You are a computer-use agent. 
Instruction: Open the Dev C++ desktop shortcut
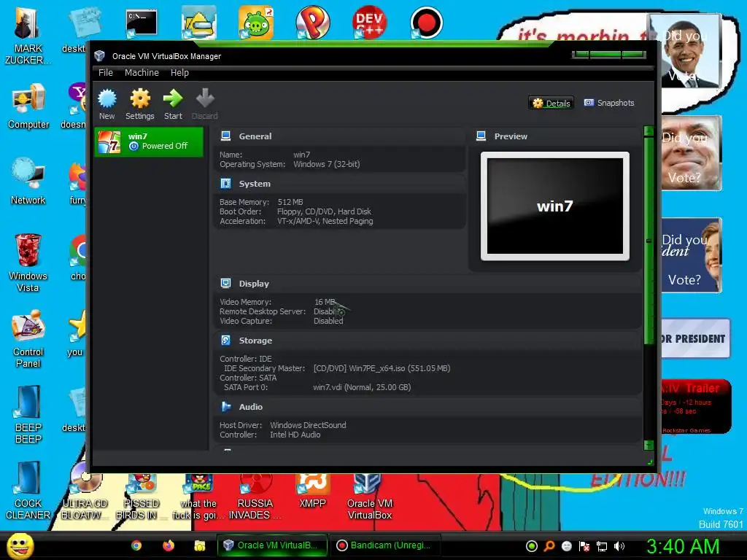coord(369,23)
